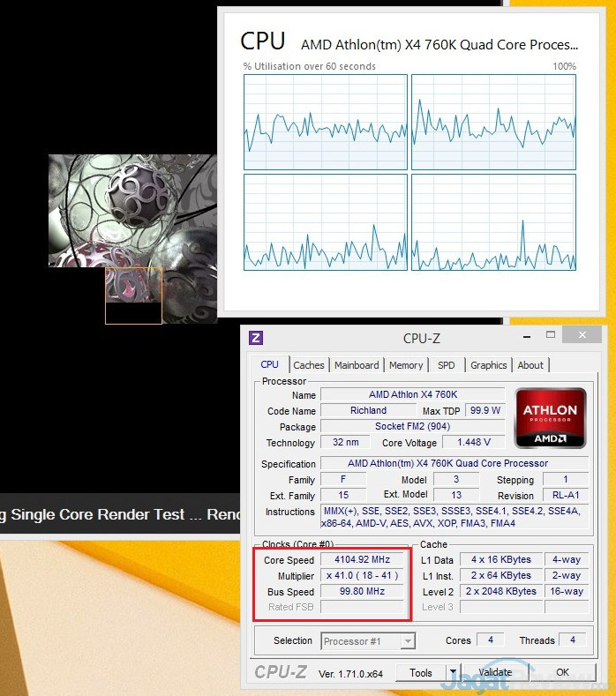Click the Tools button
Viewport: 616px width, 696px height.
(421, 672)
